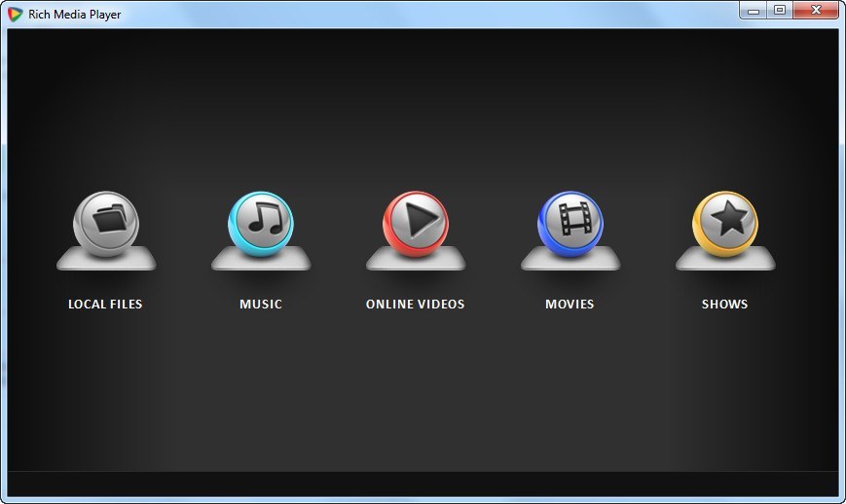
Task: Open the Online Videos play orb icon
Action: point(416,224)
